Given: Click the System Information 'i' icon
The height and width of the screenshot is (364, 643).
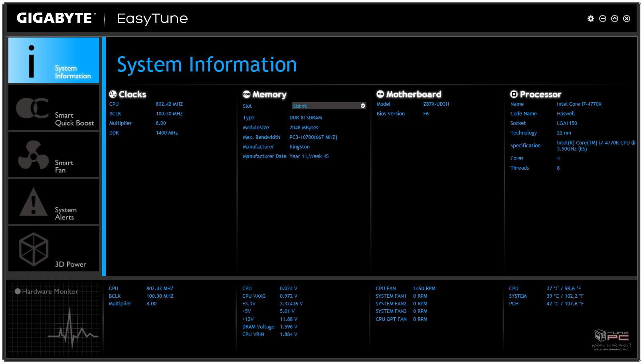Looking at the screenshot, I should 31,61.
